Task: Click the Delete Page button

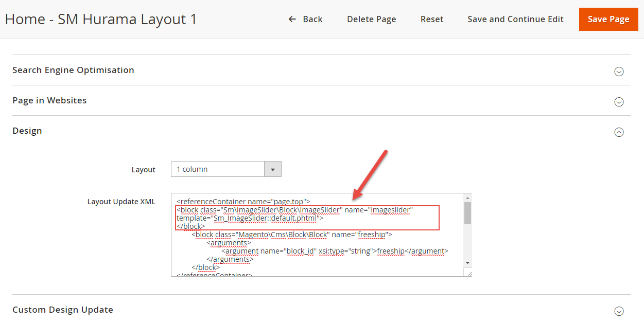Action: (371, 19)
